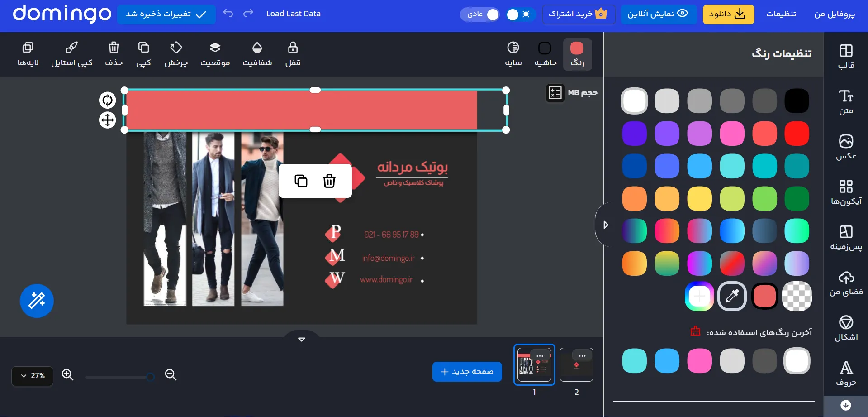The height and width of the screenshot is (417, 868).
Task: Pick the yellow color swatch
Action: click(x=699, y=198)
